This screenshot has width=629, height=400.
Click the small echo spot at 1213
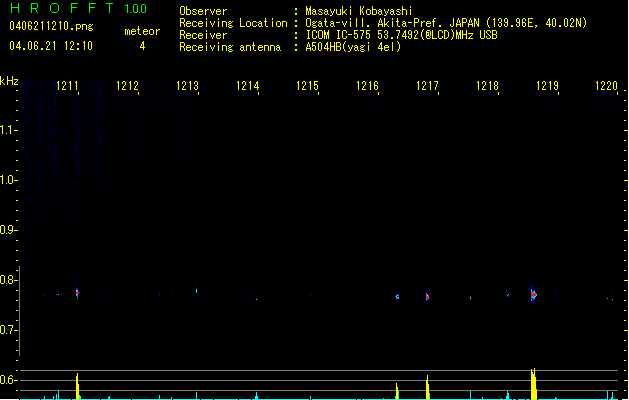[x=197, y=290]
